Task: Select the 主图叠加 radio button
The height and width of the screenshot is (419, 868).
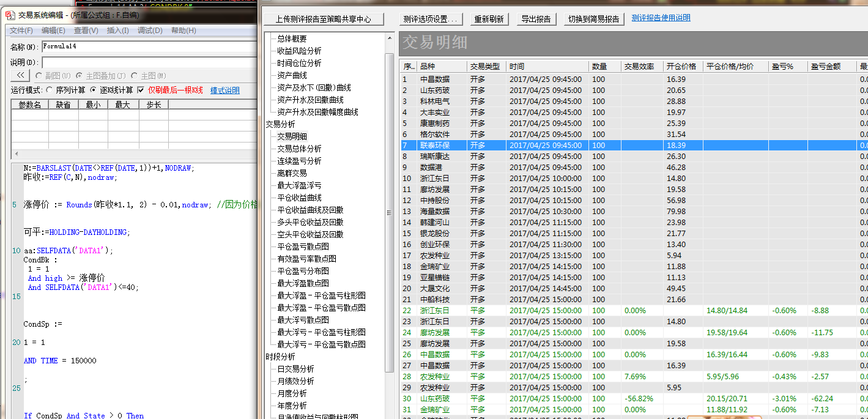Action: [79, 76]
